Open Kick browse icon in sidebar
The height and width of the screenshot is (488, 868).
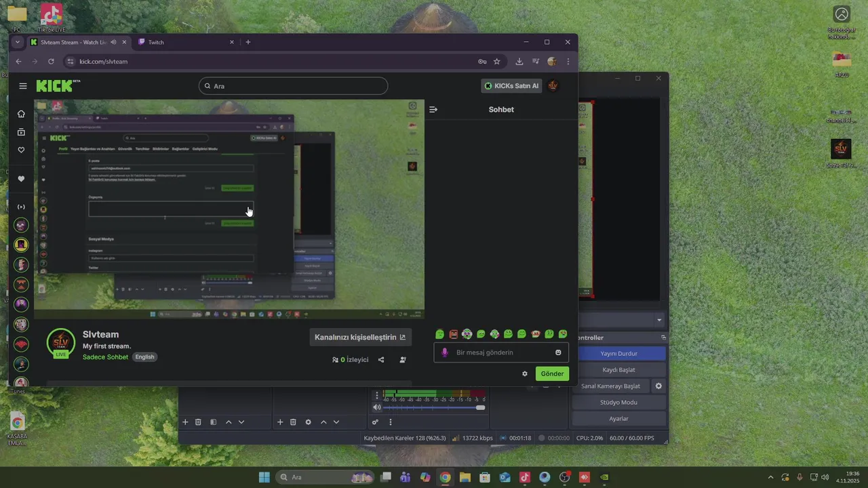tap(21, 131)
